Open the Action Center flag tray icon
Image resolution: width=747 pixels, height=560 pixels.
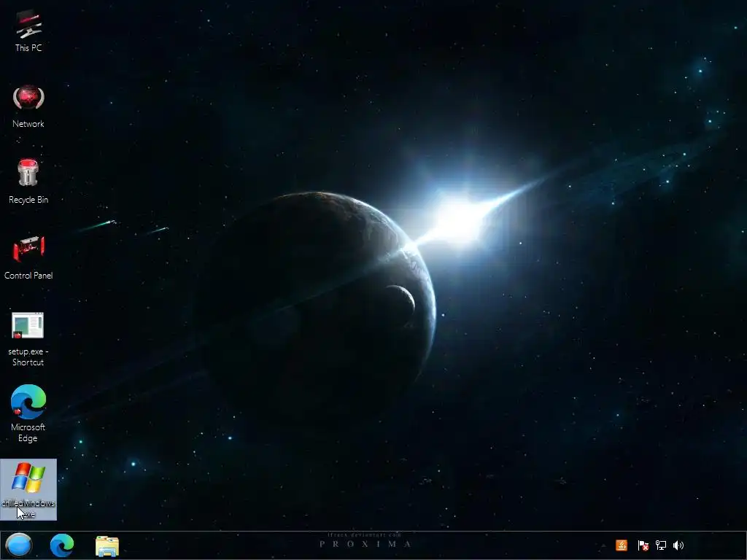pos(643,545)
